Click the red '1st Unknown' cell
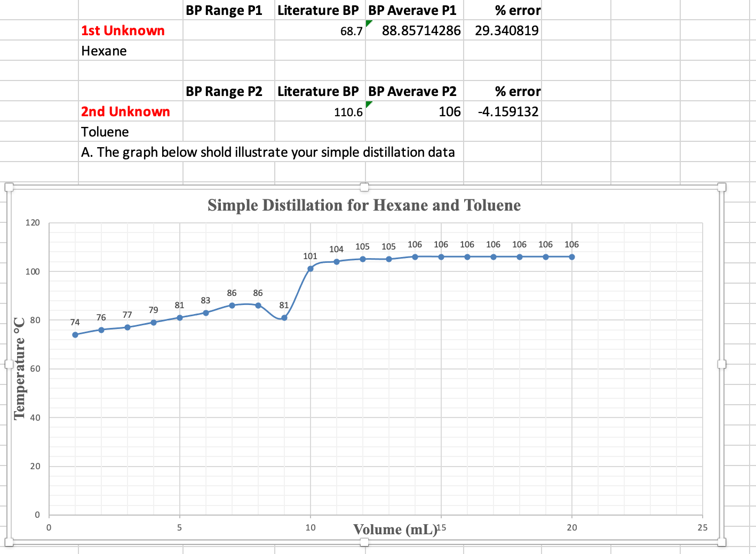This screenshot has width=756, height=554. [x=123, y=30]
